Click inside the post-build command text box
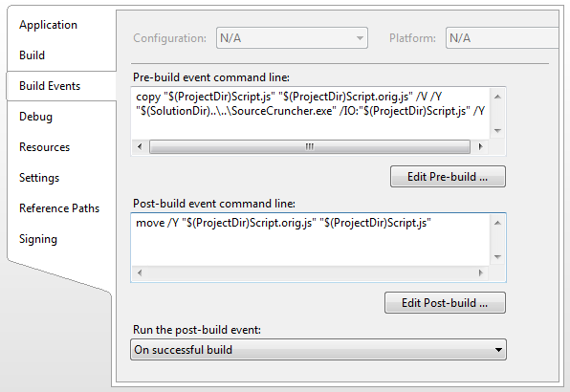Image resolution: width=570 pixels, height=392 pixels. coord(310,240)
